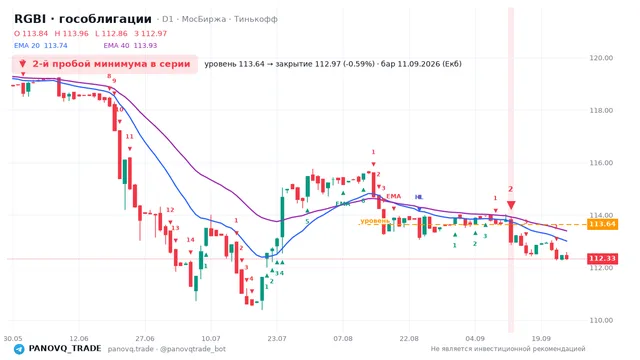Click the 2-й пробой минимума alert badge
The width and height of the screenshot is (640, 360).
click(x=105, y=64)
